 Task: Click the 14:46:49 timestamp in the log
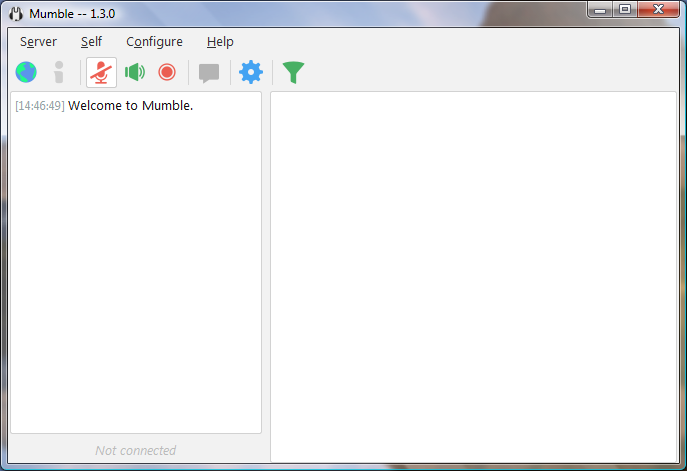pos(40,106)
